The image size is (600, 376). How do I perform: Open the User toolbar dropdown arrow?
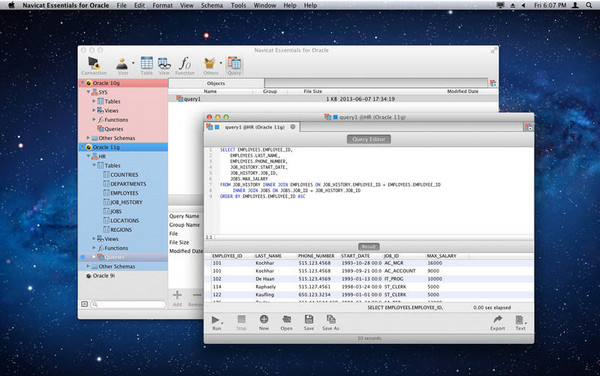[x=133, y=63]
